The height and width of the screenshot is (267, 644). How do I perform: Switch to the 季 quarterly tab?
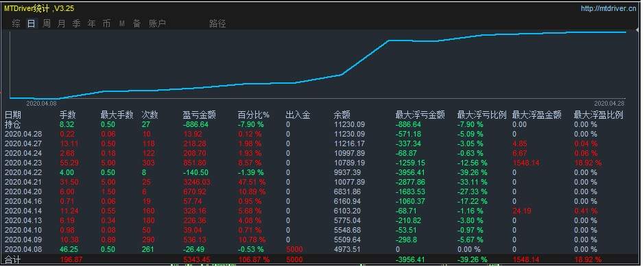click(76, 23)
